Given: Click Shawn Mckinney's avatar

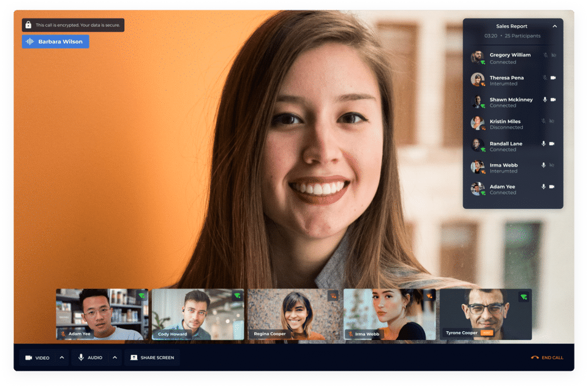Looking at the screenshot, I should click(478, 102).
